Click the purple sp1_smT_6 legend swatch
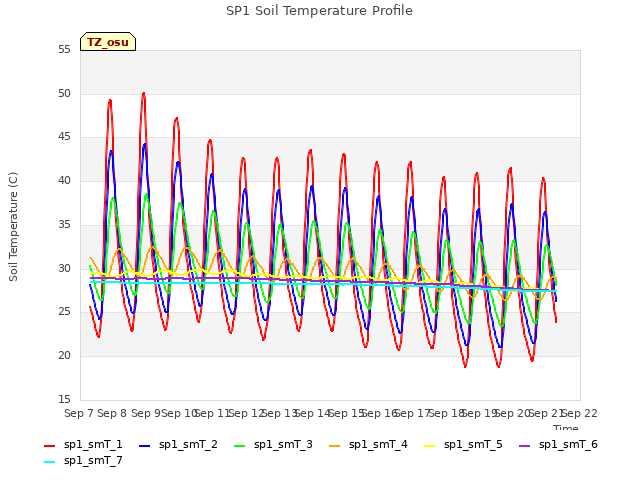This screenshot has height=480, width=640. (524, 446)
